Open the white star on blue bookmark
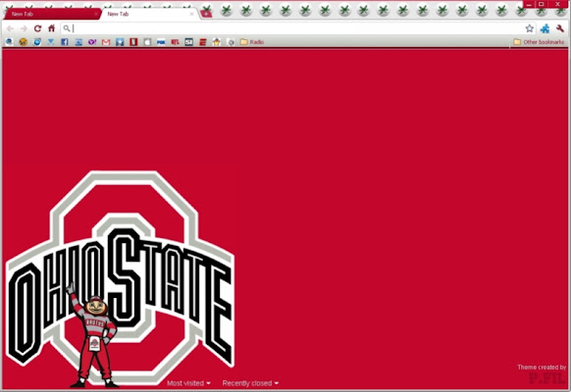This screenshot has height=392, width=571. pyautogui.click(x=120, y=42)
